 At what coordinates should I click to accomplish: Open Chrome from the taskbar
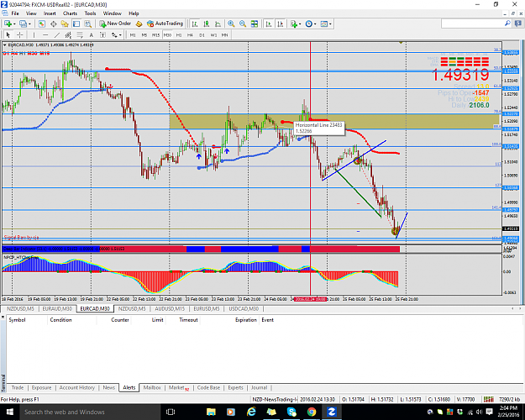312,412
